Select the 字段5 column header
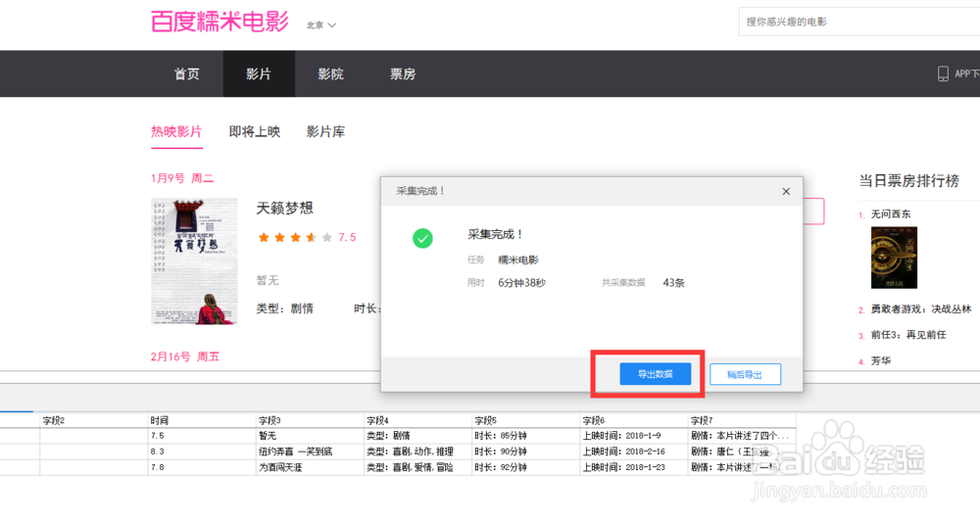980x524 pixels. (526, 420)
